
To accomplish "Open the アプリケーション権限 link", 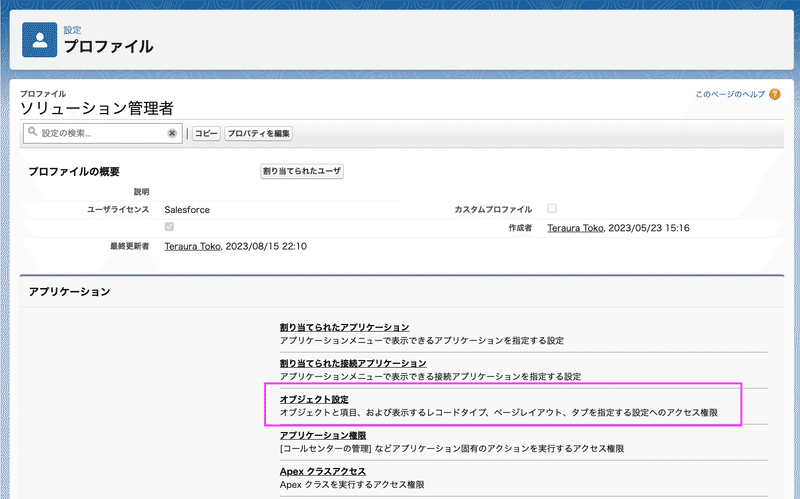I will tap(323, 435).
